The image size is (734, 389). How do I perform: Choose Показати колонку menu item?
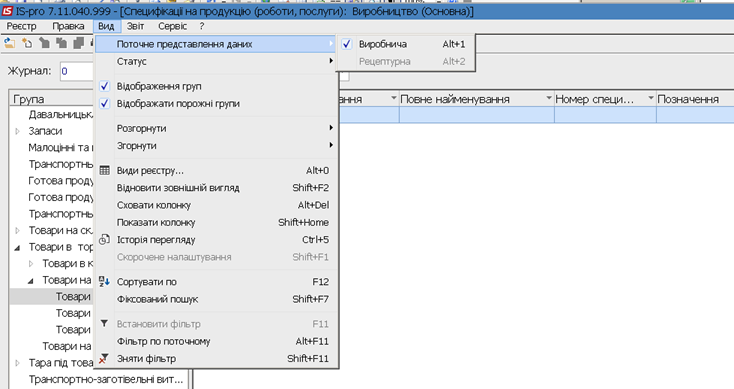click(216, 222)
